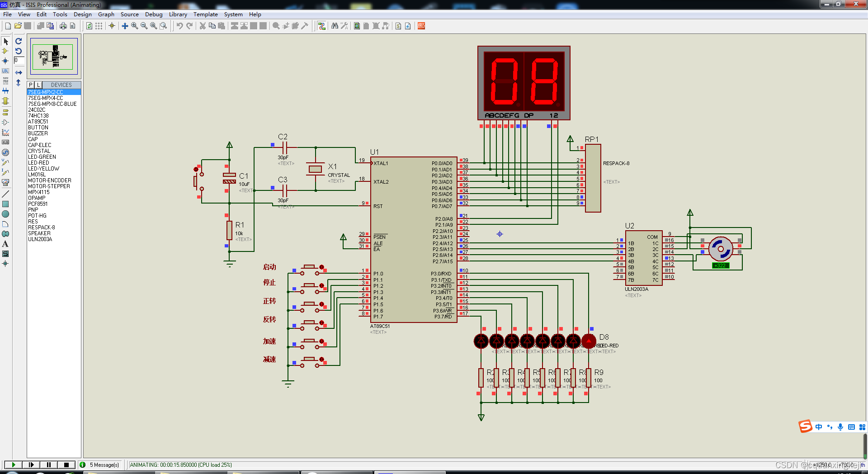Select the Buses Mode tool
This screenshot has height=474, width=868.
tap(5, 90)
